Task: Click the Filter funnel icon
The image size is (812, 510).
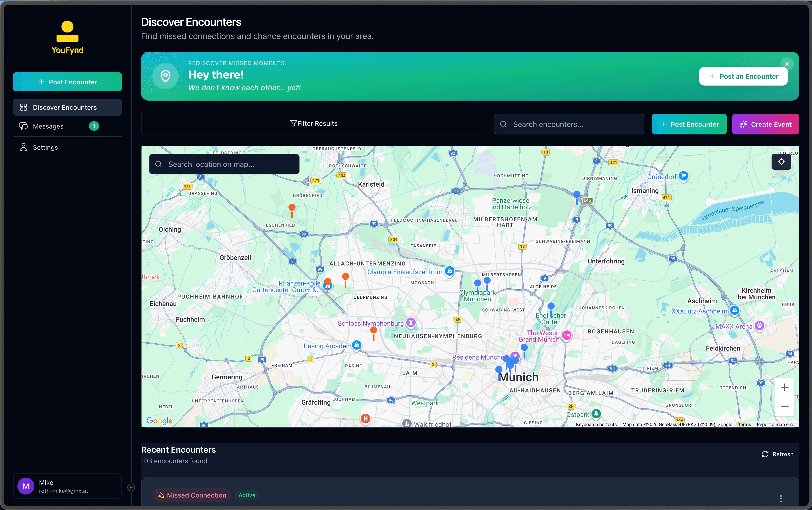Action: click(x=293, y=123)
